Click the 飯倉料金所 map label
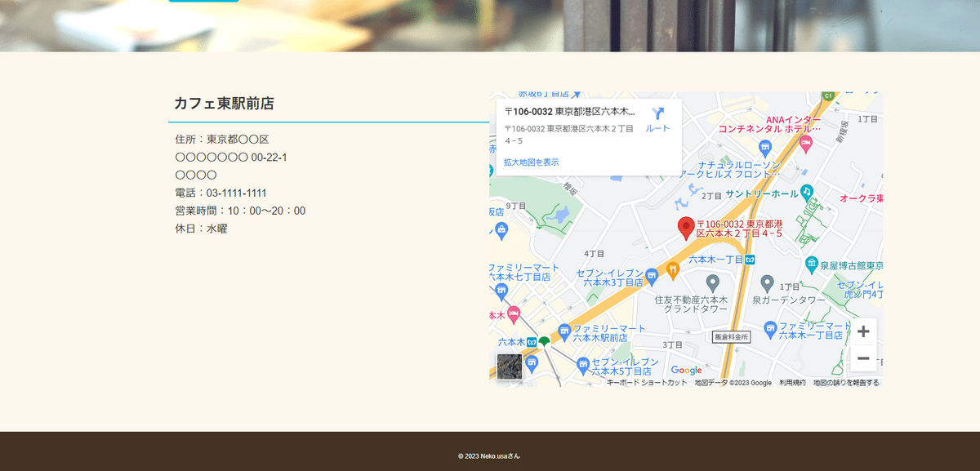This screenshot has width=980, height=471. (731, 337)
